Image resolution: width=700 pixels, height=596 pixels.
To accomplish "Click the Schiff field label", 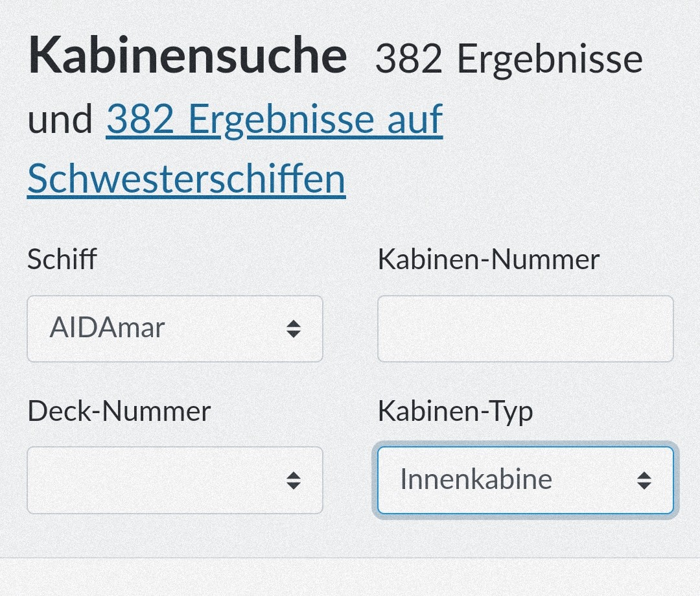I will (62, 259).
